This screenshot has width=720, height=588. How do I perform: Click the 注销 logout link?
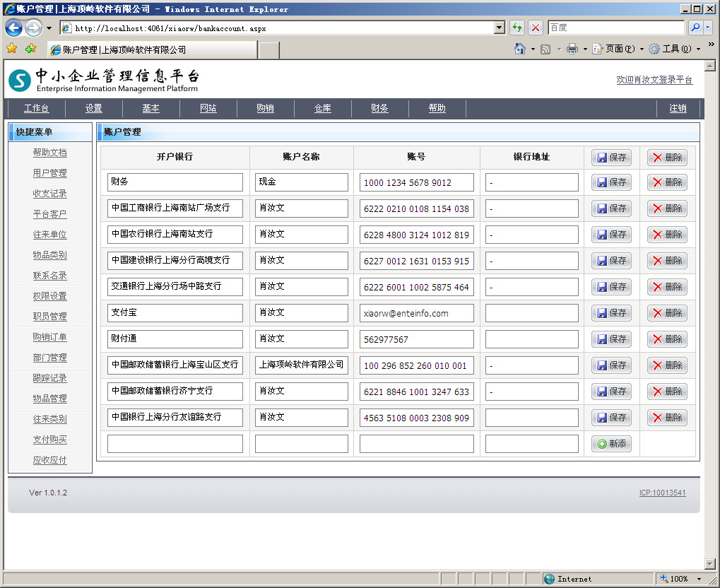pyautogui.click(x=678, y=108)
